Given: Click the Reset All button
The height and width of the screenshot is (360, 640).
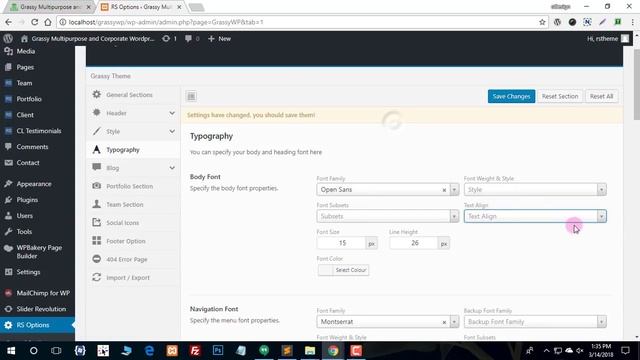Looking at the screenshot, I should pos(601,96).
